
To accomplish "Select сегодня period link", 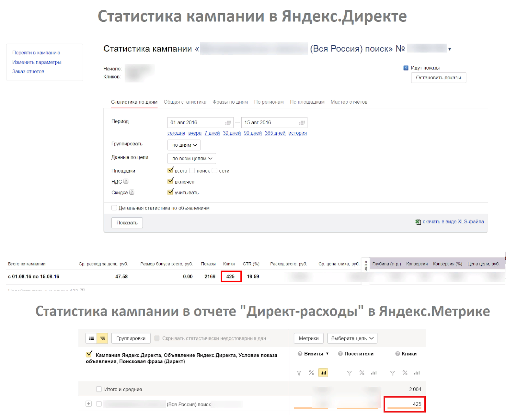I will coord(176,133).
